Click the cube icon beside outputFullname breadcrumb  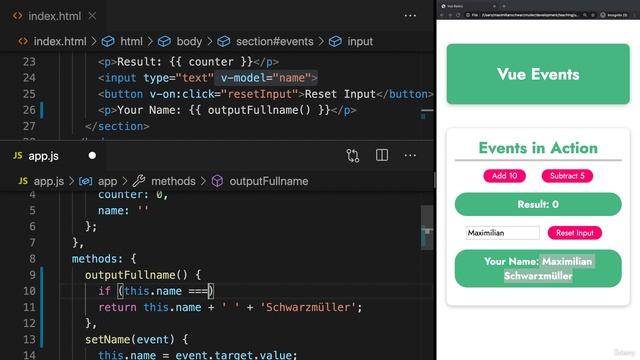(218, 181)
